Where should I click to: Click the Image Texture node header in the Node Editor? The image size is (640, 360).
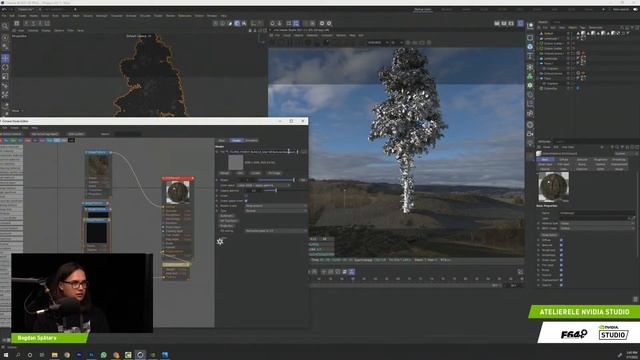click(98, 152)
